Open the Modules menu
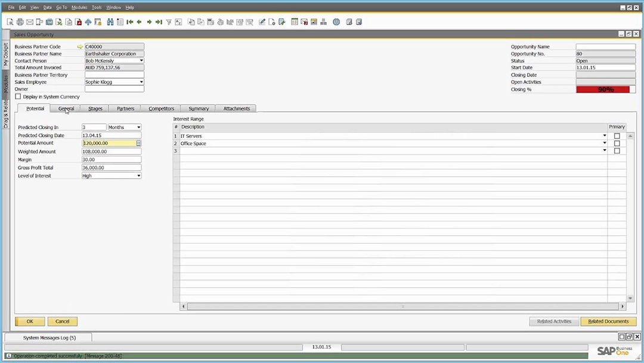Image resolution: width=644 pixels, height=363 pixels. click(79, 7)
